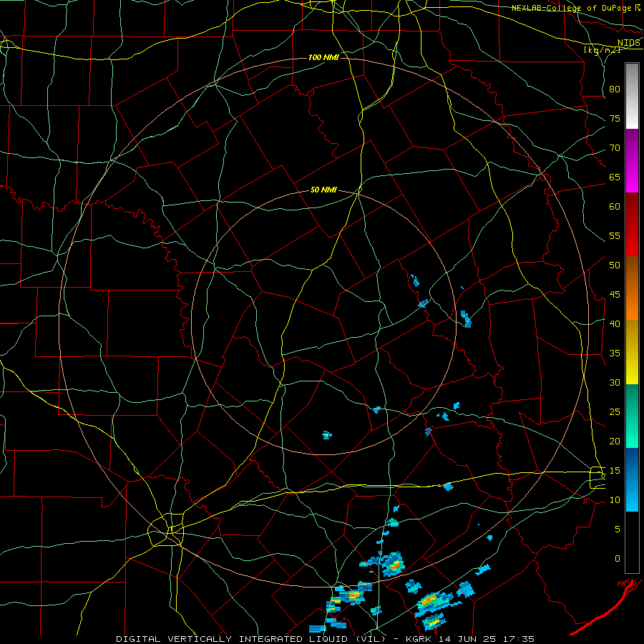Click the scale value 15
The image size is (644, 644).
(615, 470)
